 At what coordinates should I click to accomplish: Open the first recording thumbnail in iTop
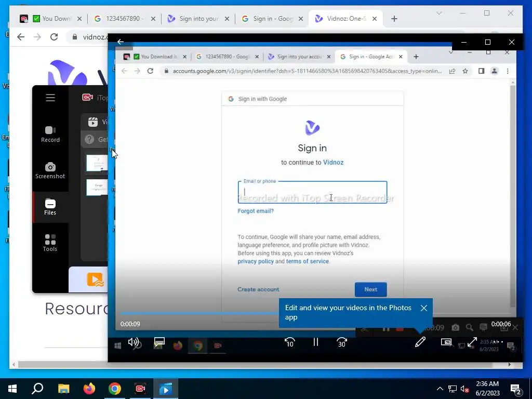97,163
